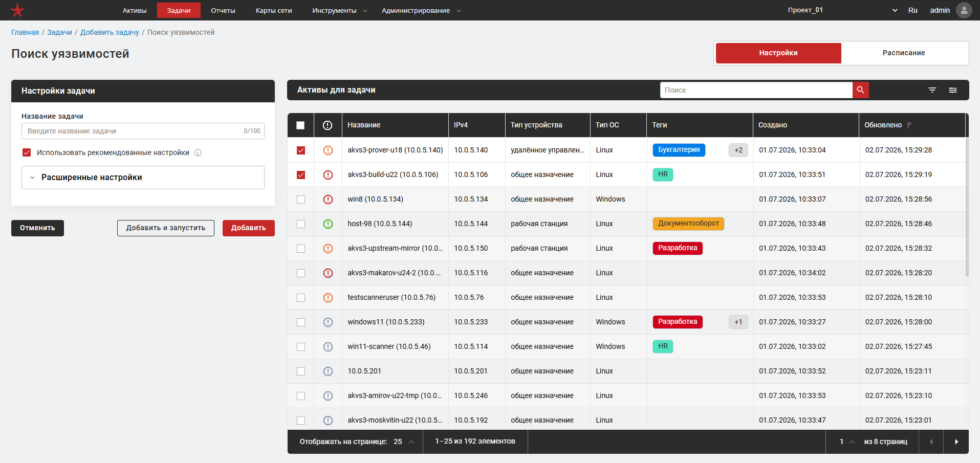Image resolution: width=980 pixels, height=463 pixels.
Task: Click status icon for windows11 row
Action: [328, 322]
